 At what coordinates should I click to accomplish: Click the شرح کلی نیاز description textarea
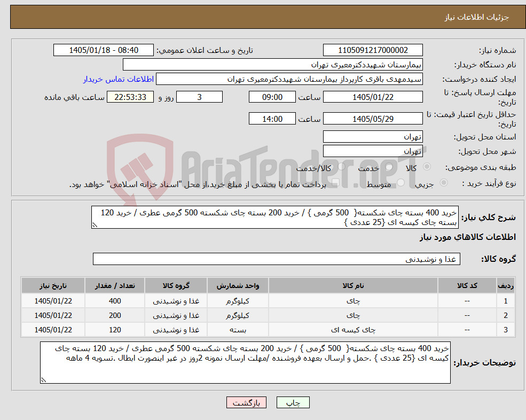(274, 217)
